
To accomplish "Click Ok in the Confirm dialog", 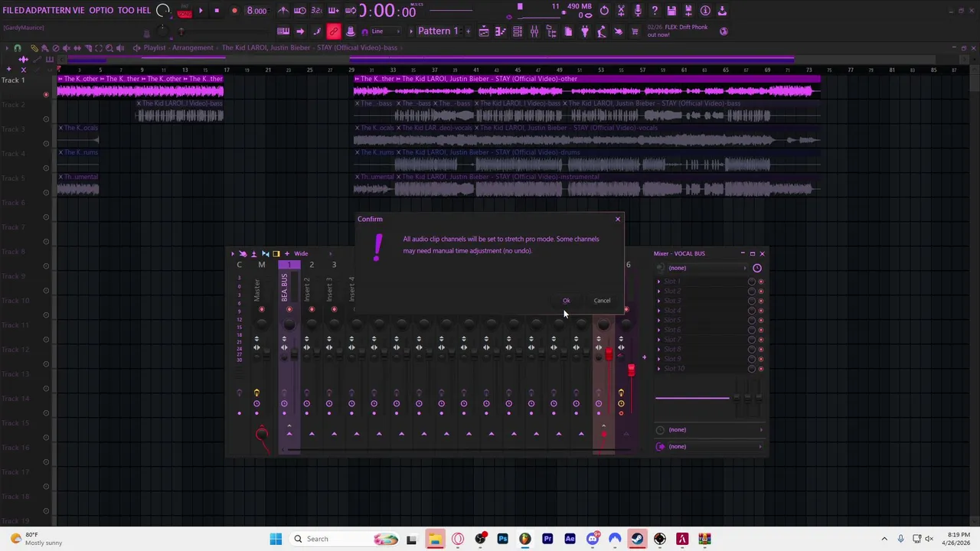I will point(566,300).
